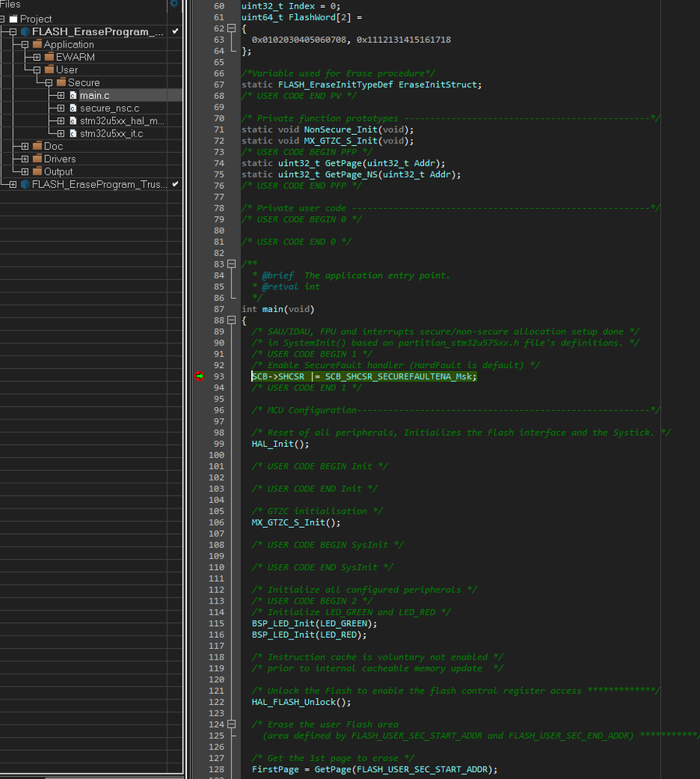Expand the Drivers group in the tree
Viewport: 700px width, 779px height.
[26, 158]
